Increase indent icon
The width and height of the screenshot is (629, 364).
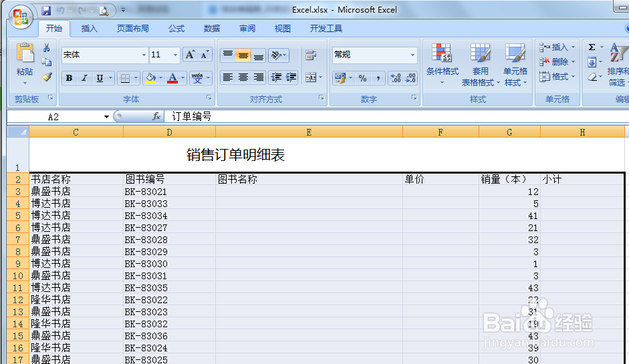point(291,77)
